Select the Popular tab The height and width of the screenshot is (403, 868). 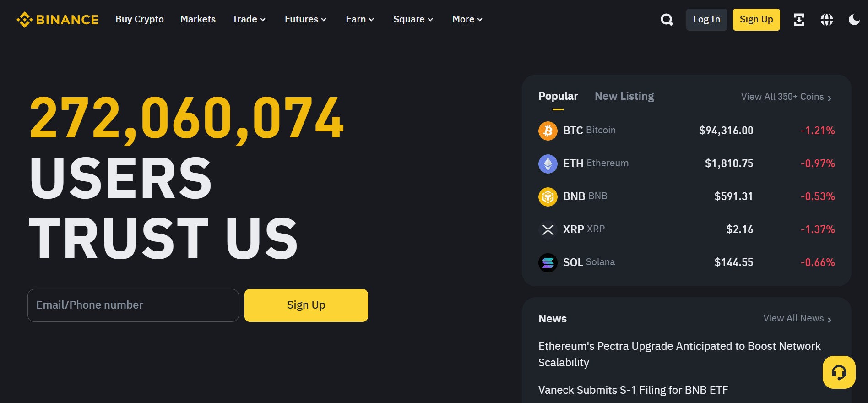(558, 96)
